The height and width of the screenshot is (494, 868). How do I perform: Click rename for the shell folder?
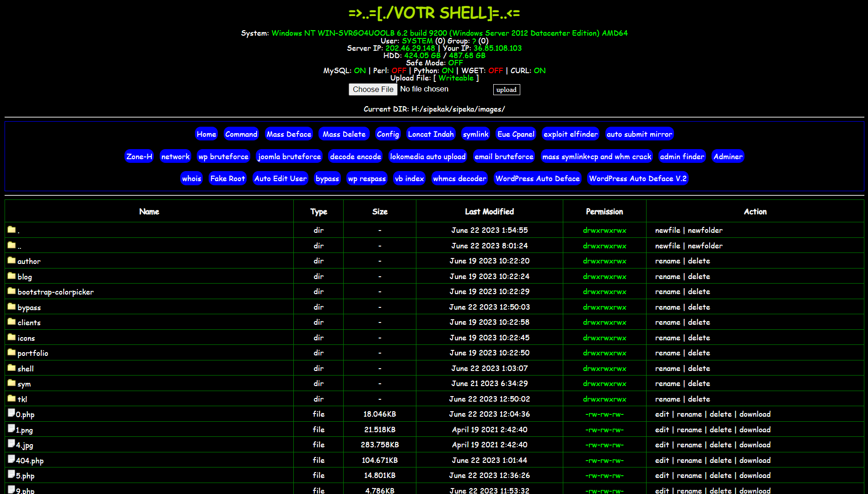coord(668,368)
